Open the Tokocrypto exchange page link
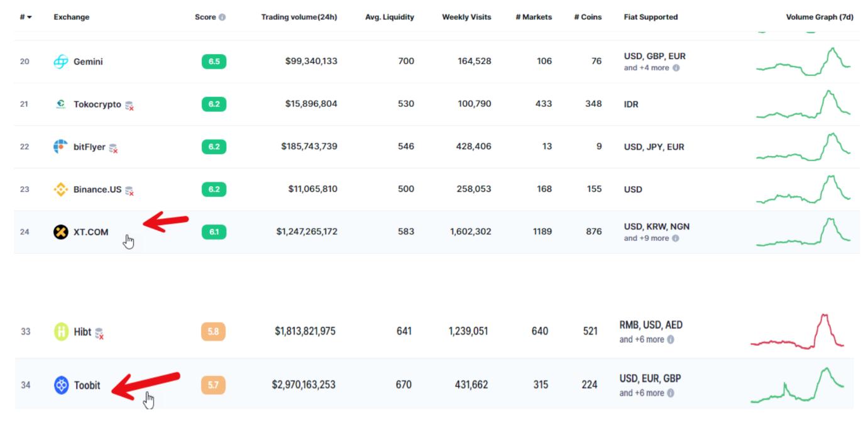The height and width of the screenshot is (442, 868). (x=97, y=104)
